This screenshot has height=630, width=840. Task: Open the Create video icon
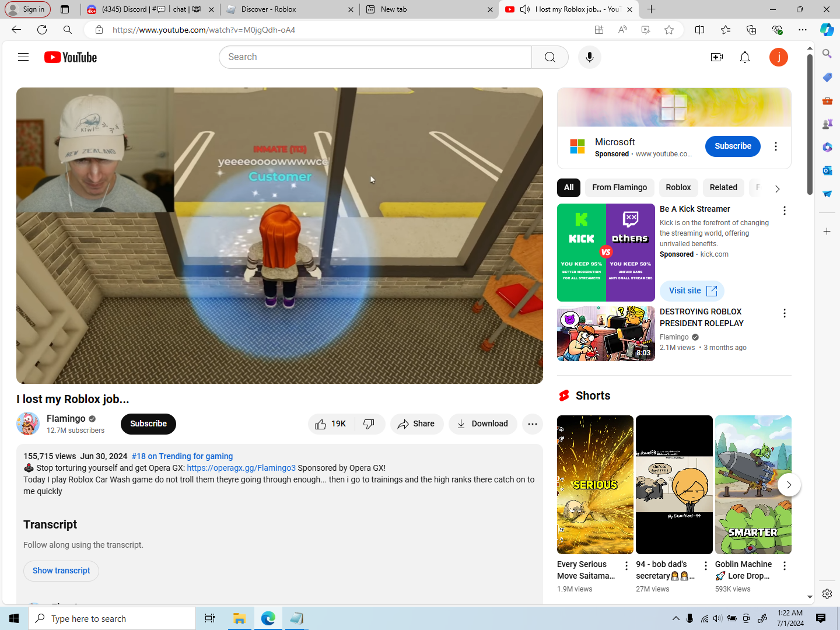pos(717,57)
